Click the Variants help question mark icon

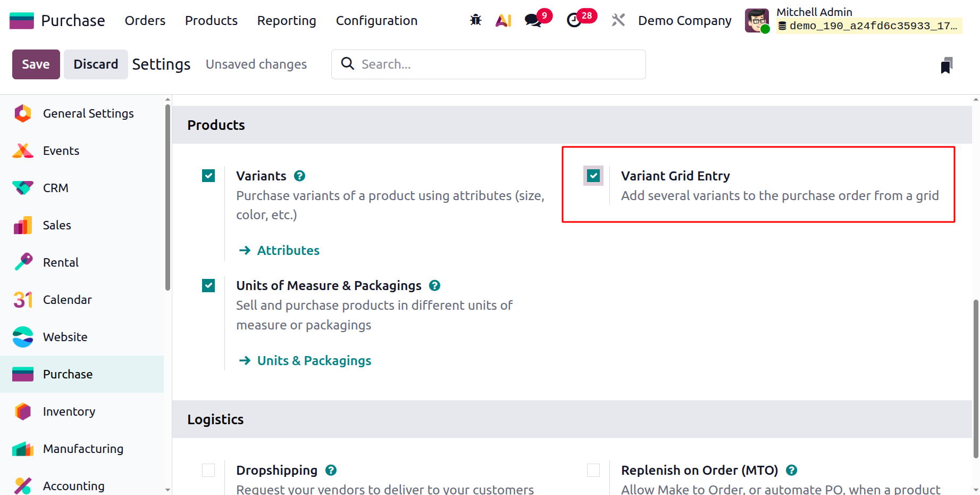click(x=299, y=176)
